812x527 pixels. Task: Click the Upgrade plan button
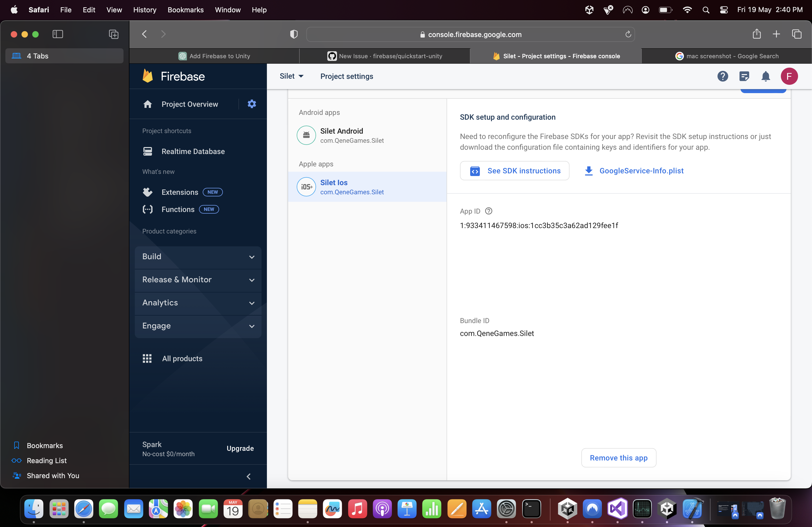point(240,448)
